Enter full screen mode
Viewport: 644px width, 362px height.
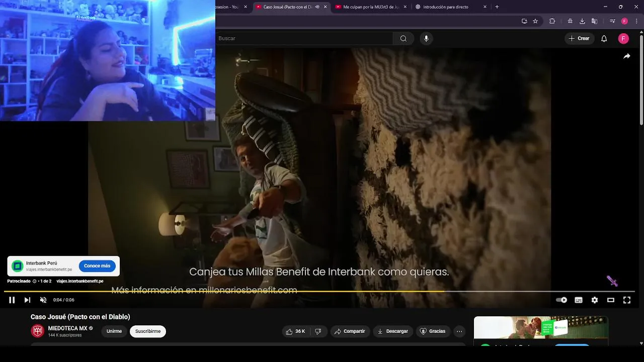627,300
